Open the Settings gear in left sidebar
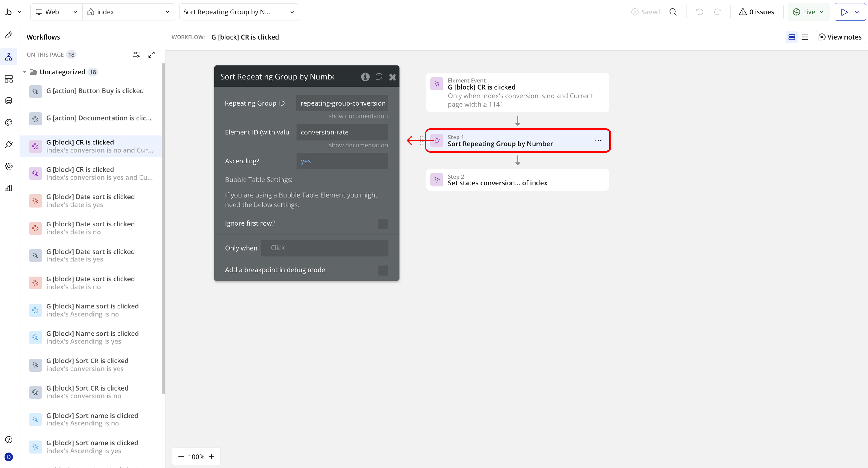Image resolution: width=868 pixels, height=468 pixels. (9, 166)
